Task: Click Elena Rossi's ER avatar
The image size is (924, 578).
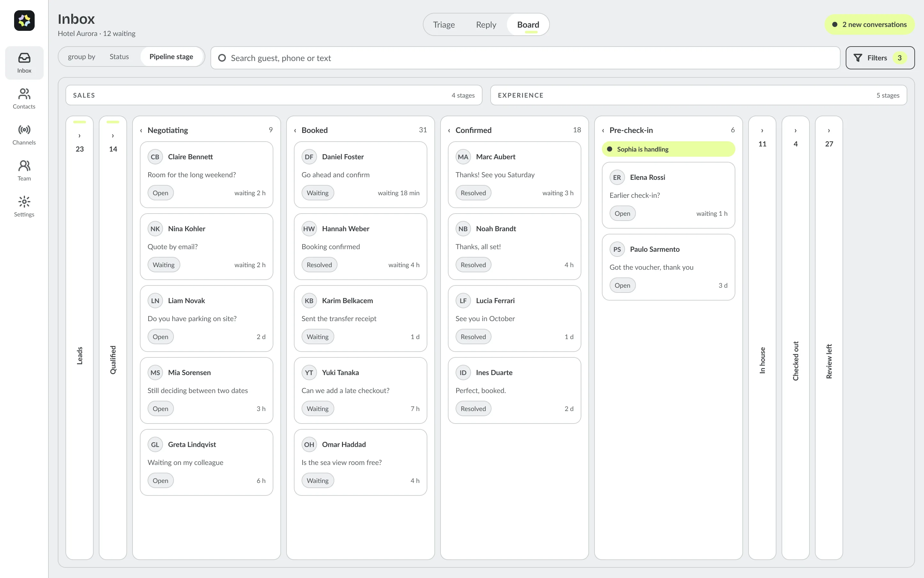Action: click(x=617, y=177)
